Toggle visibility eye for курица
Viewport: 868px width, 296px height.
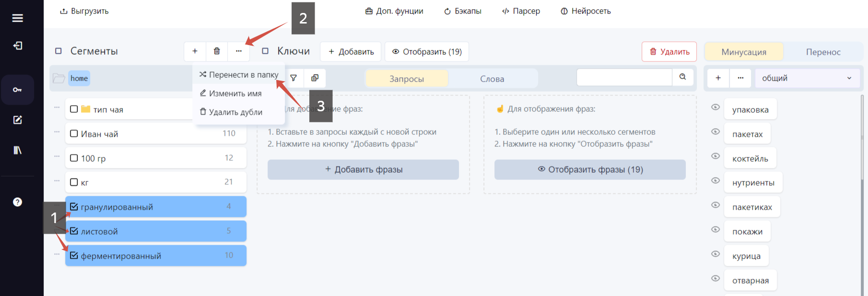pyautogui.click(x=716, y=254)
